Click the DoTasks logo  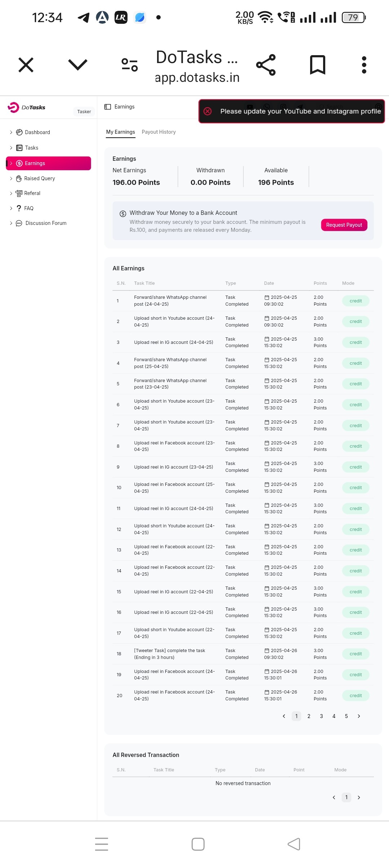pos(27,107)
